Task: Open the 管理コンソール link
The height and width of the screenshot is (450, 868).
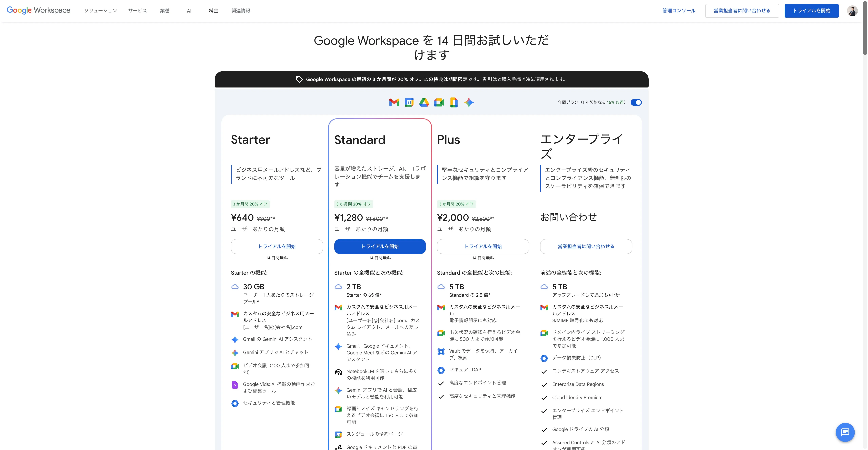Action: [x=678, y=11]
